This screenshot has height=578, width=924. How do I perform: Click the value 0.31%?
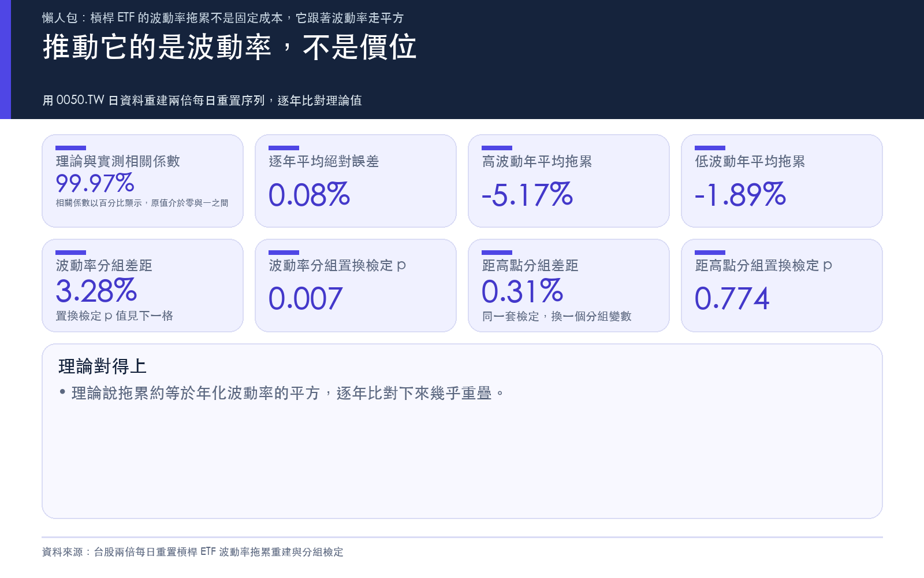[x=523, y=290]
